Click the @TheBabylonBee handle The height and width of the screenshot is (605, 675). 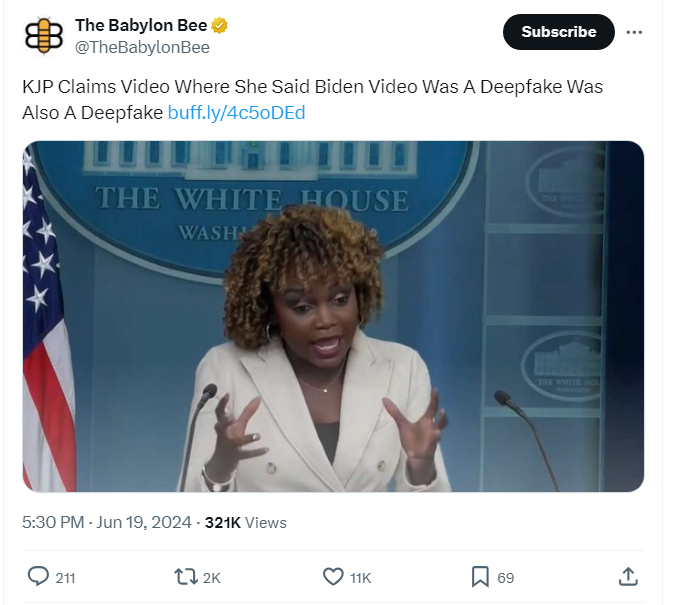tap(142, 47)
